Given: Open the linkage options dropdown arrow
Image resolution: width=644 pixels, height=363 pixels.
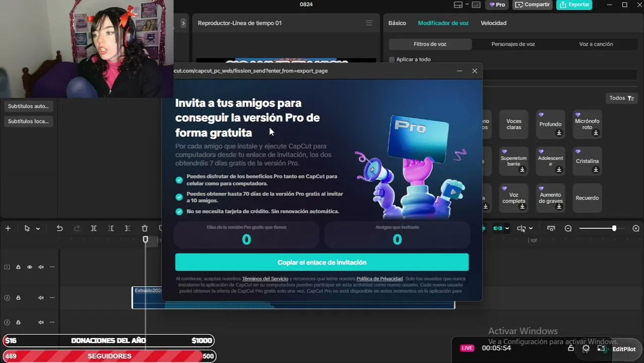Looking at the screenshot, I should tap(507, 229).
